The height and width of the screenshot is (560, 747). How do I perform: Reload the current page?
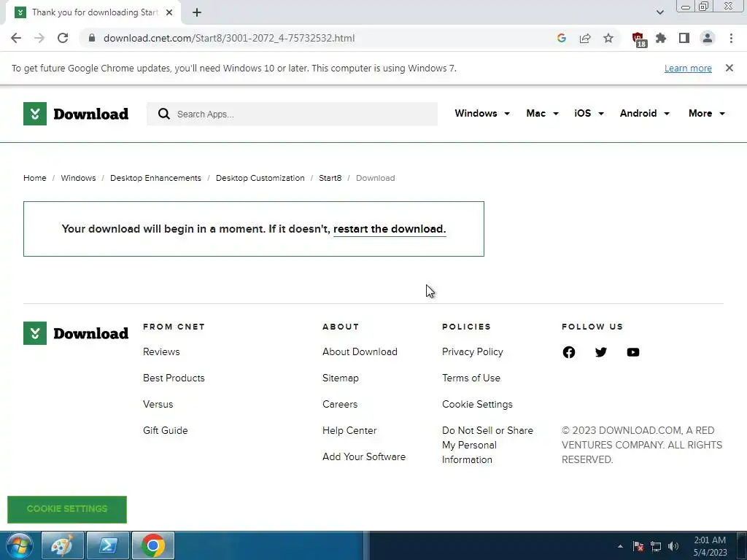[63, 38]
